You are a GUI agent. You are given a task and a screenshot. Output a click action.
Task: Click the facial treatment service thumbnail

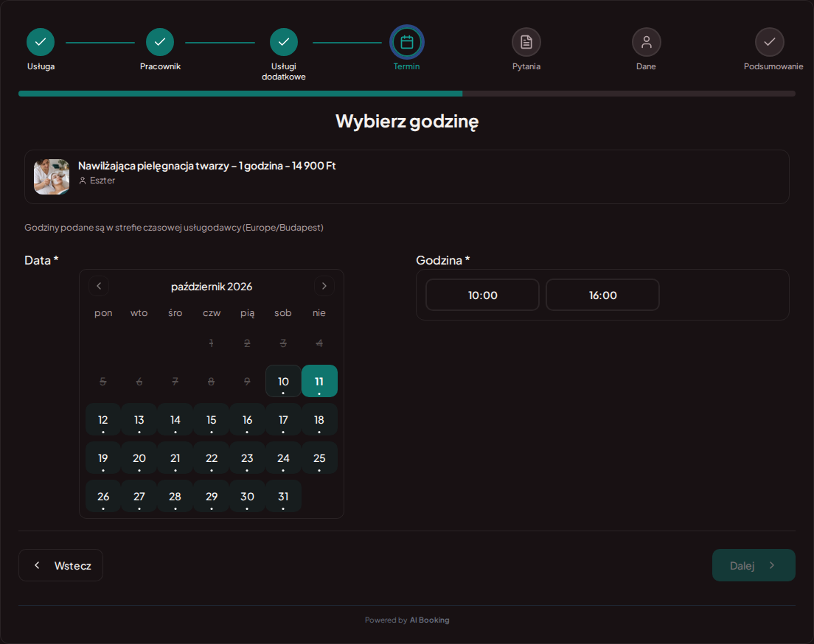52,177
